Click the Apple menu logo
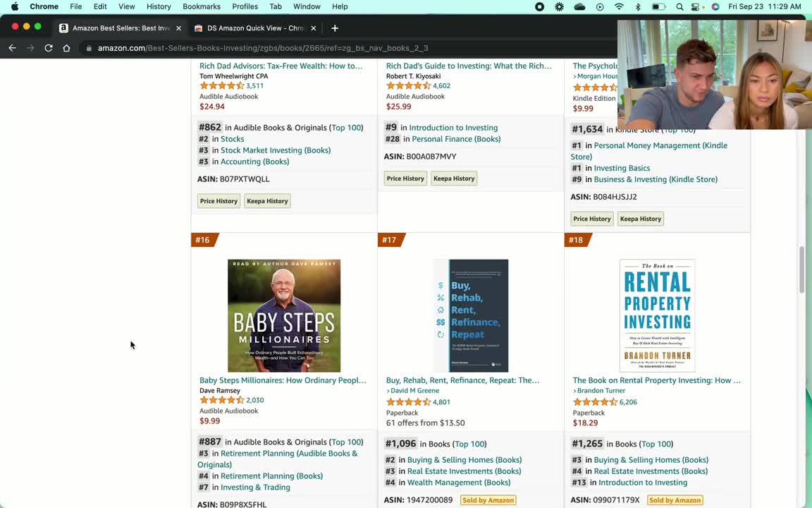This screenshot has width=812, height=508. coord(15,6)
